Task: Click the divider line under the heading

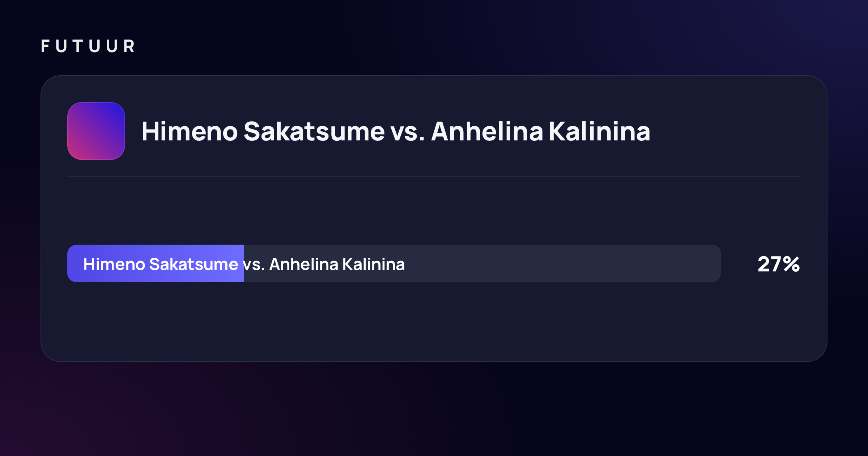Action: pos(434,176)
